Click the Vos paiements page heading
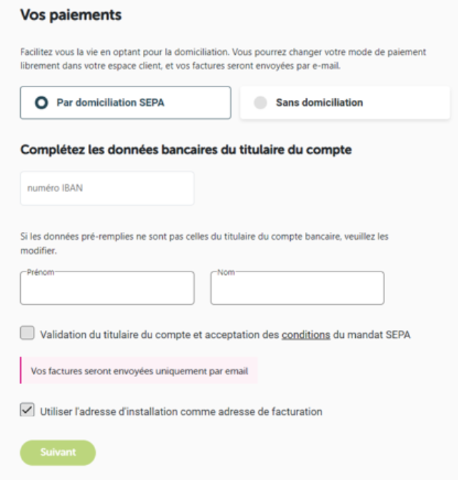 tap(71, 15)
